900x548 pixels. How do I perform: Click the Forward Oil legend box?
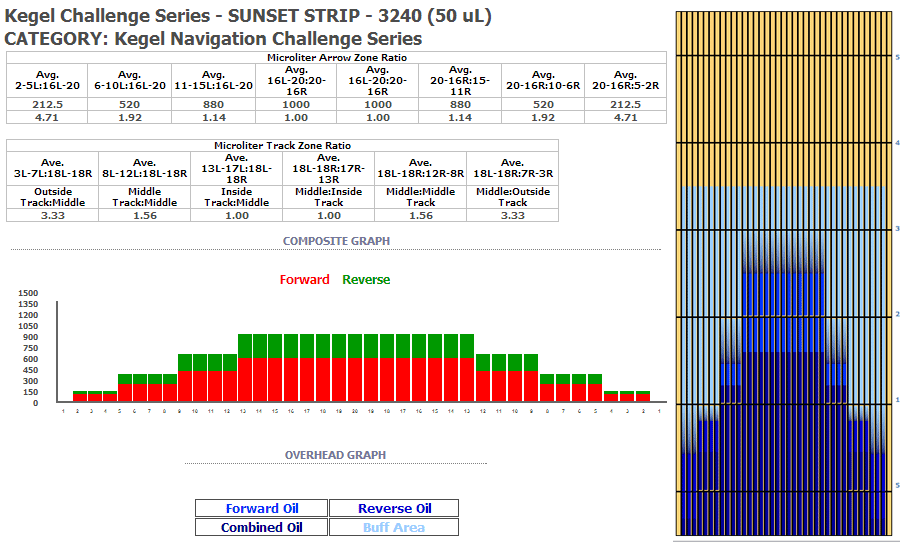261,508
